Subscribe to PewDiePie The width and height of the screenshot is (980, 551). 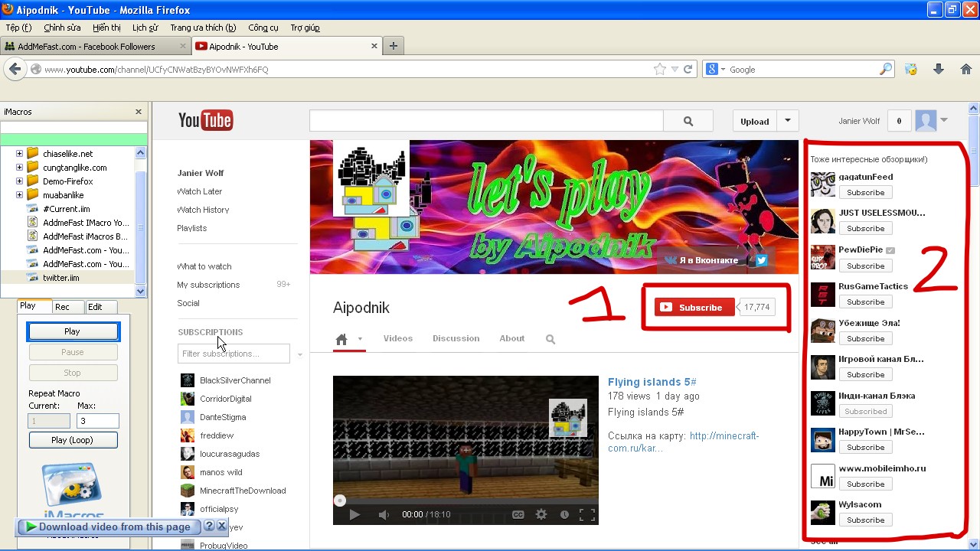click(x=866, y=266)
